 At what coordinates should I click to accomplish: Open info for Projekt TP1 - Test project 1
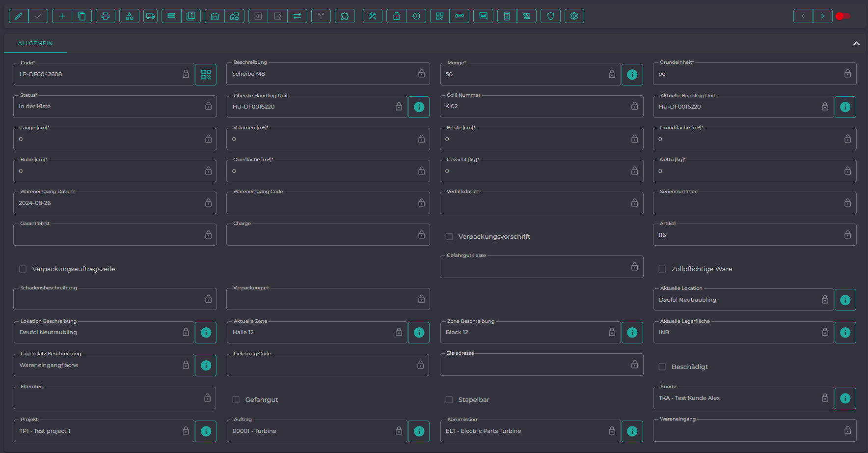206,431
